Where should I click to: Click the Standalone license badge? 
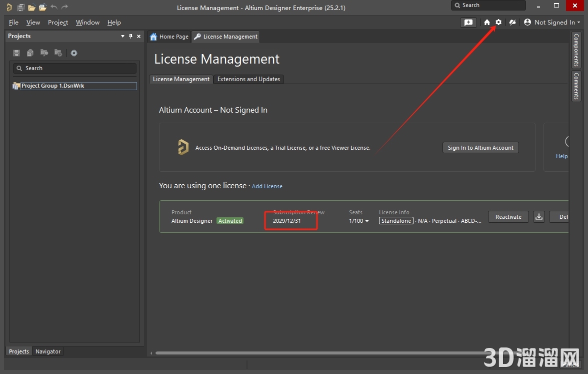[396, 221]
